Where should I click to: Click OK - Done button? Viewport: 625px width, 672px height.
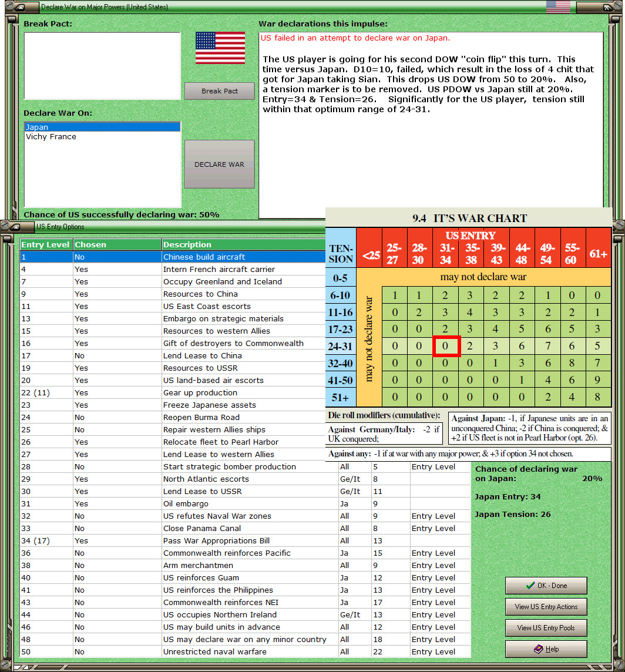point(546,586)
